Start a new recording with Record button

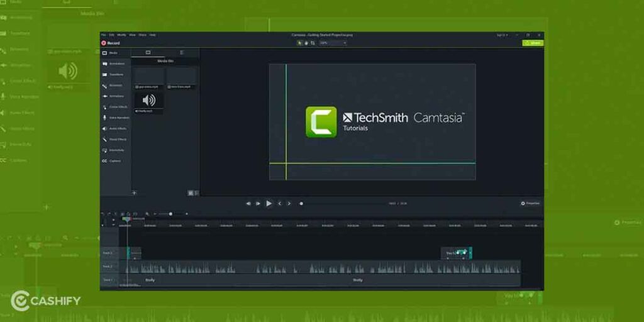(x=111, y=43)
